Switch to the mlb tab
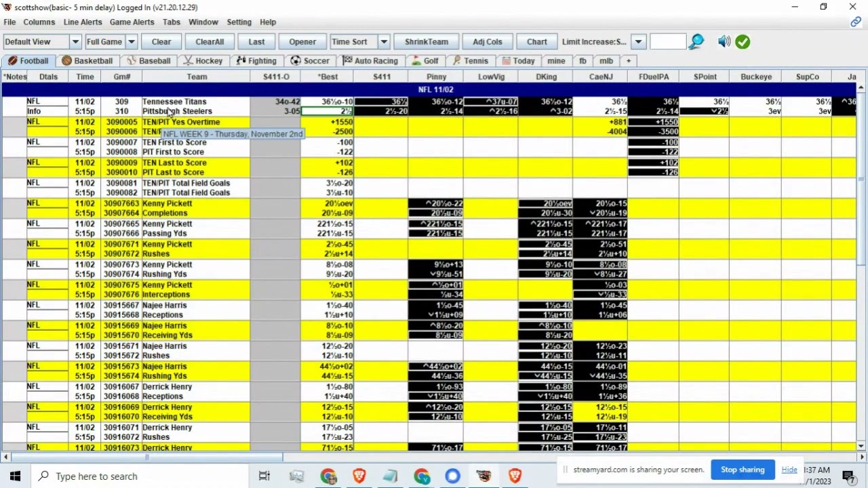The image size is (868, 488). click(x=606, y=61)
